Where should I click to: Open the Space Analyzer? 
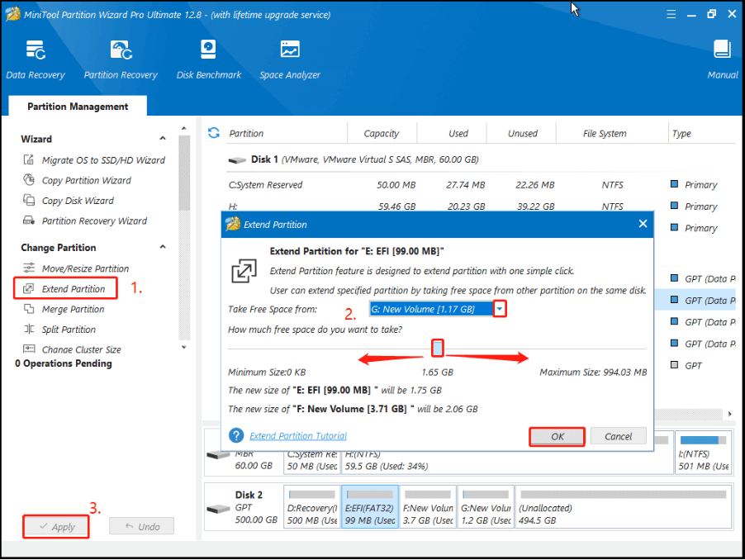click(x=289, y=58)
